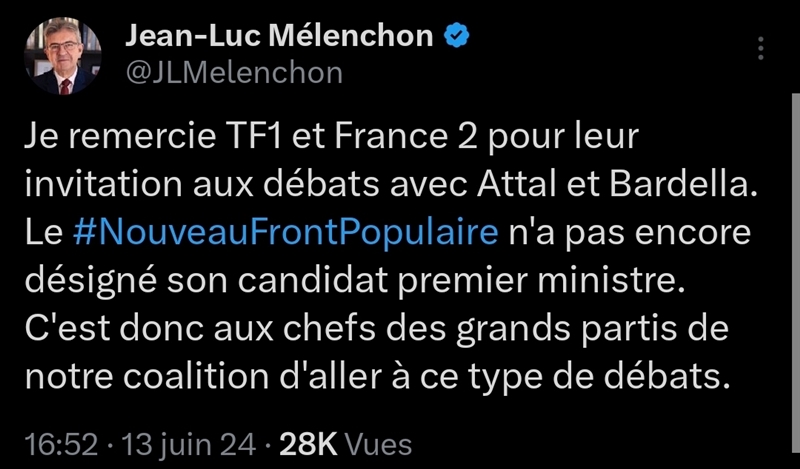
Task: Open the 28K Vues view count
Action: click(345, 445)
